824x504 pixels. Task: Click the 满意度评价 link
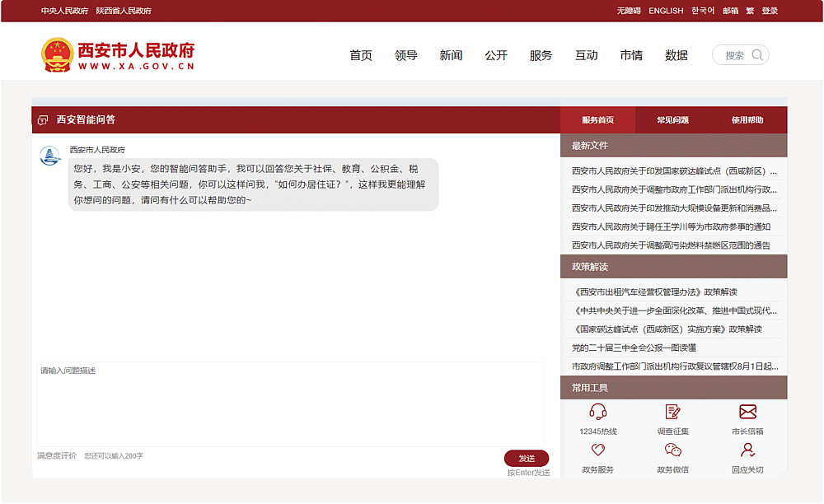(57, 455)
